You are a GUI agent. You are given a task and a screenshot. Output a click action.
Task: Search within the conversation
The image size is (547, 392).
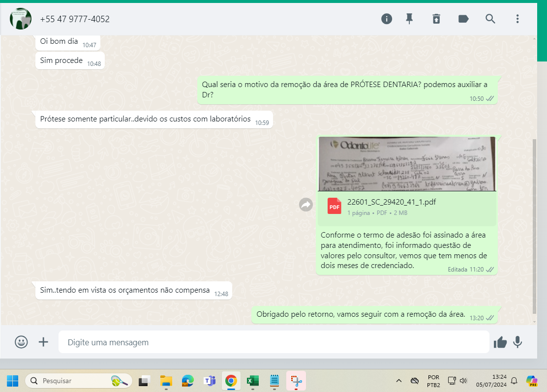click(490, 19)
